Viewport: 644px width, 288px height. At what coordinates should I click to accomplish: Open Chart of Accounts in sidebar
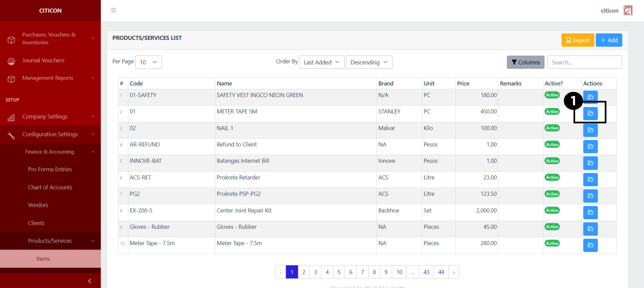coord(50,187)
